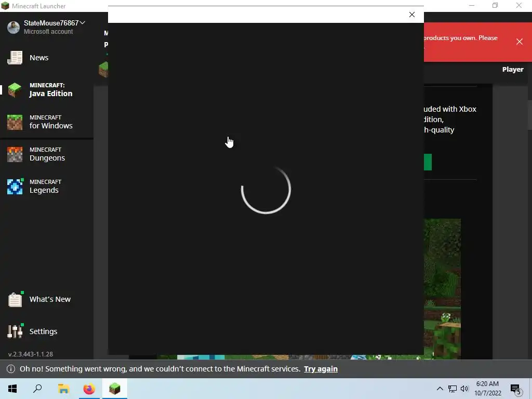Viewport: 532px width, 399px height.
Task: Open Firefox from the taskbar
Action: [89, 389]
